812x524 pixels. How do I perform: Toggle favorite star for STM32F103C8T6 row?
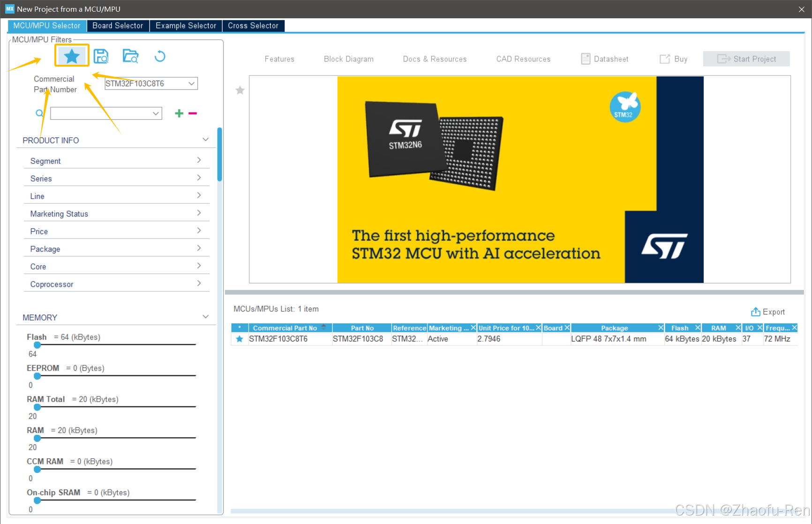[x=240, y=339]
